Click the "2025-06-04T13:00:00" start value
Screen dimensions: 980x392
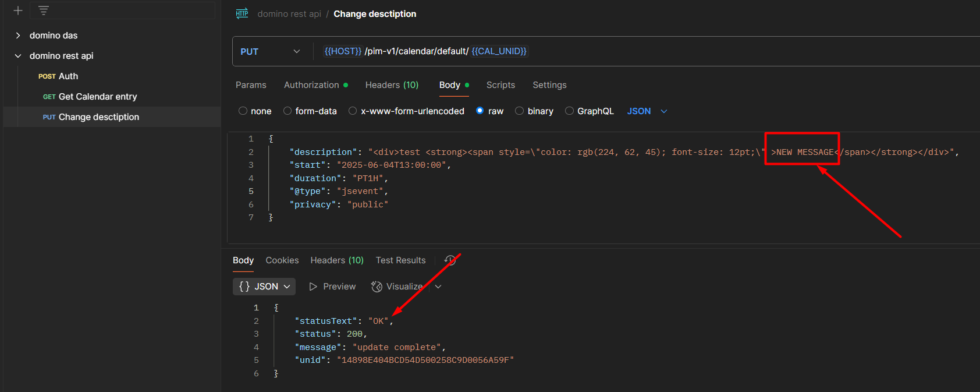pos(392,165)
